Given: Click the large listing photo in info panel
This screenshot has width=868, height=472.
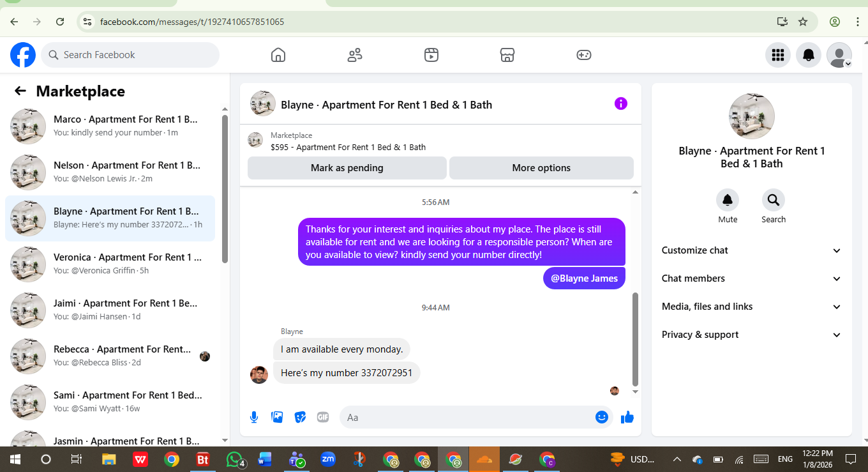Looking at the screenshot, I should point(752,116).
